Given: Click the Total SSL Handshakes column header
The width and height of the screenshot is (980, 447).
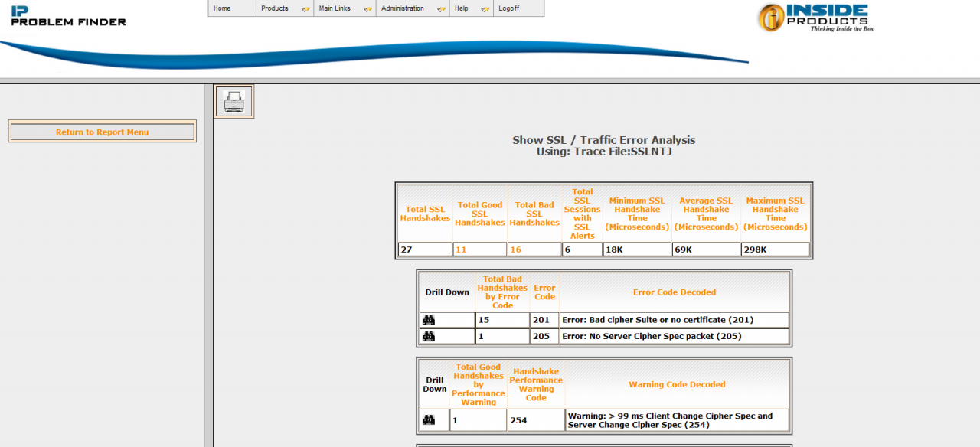Looking at the screenshot, I should coord(425,214).
